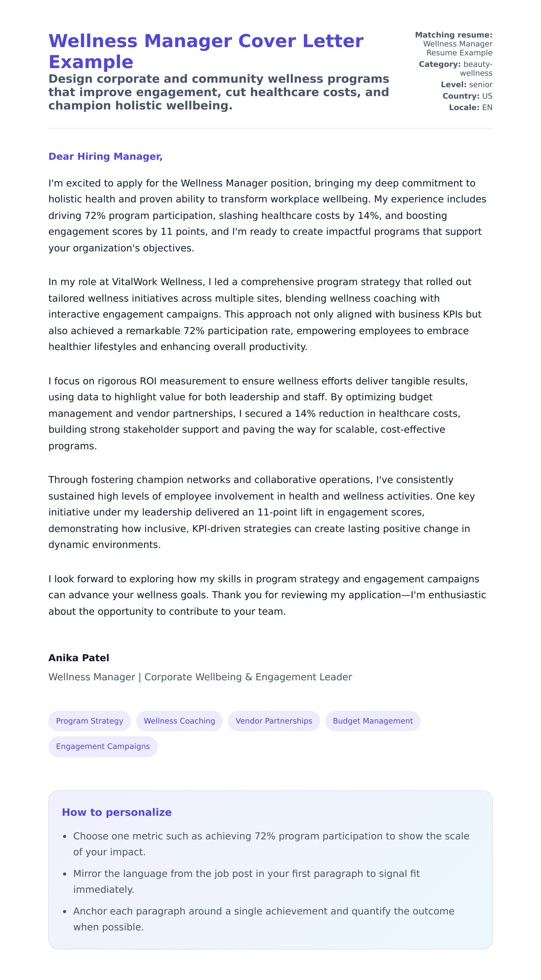Click the Program Strategy skill tag
This screenshot has width=541, height=980.
click(89, 721)
